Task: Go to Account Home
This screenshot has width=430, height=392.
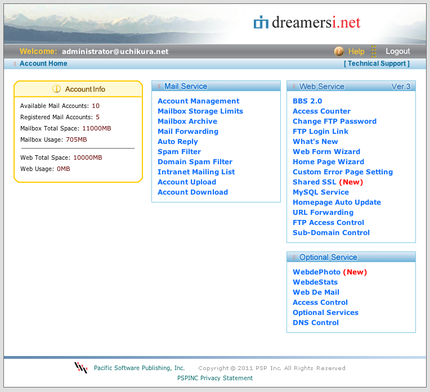Action: (x=43, y=63)
